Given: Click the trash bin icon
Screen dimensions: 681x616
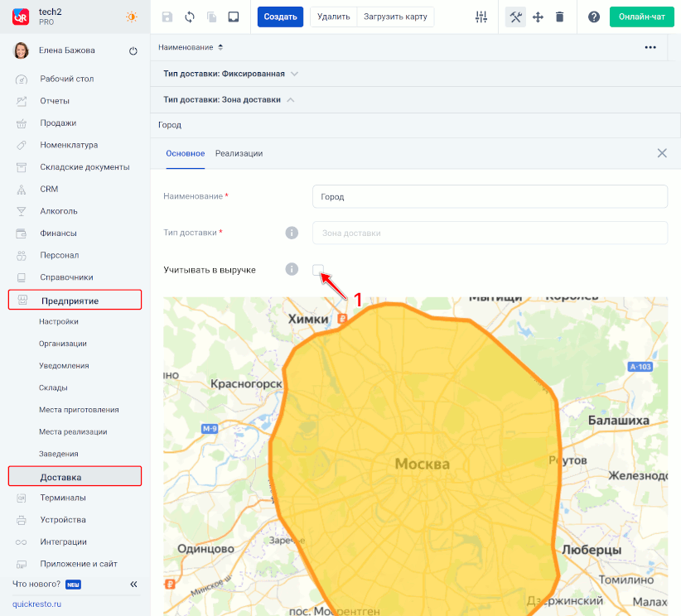Looking at the screenshot, I should coord(560,17).
